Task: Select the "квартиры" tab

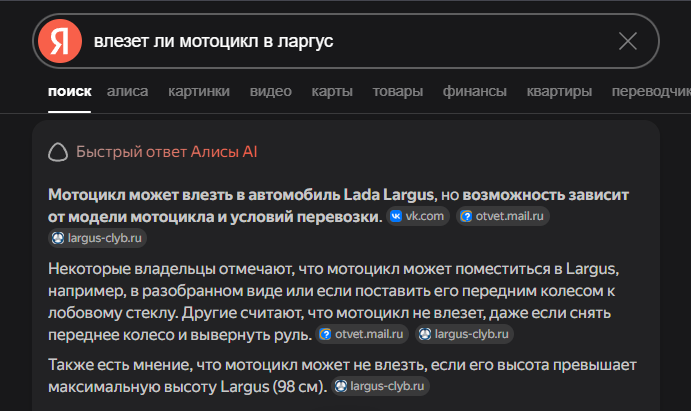Action: [559, 91]
